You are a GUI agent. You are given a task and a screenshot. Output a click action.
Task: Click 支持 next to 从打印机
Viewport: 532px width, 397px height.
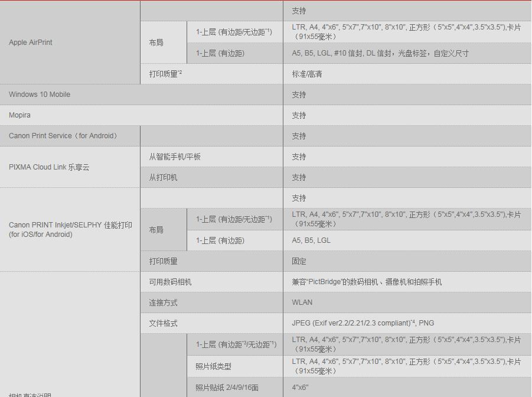point(299,178)
